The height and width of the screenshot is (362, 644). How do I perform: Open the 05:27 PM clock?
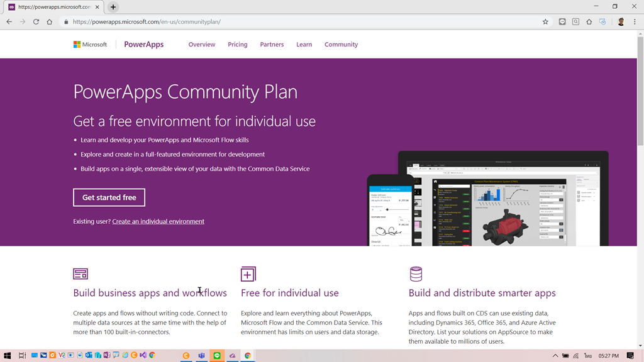(608, 356)
